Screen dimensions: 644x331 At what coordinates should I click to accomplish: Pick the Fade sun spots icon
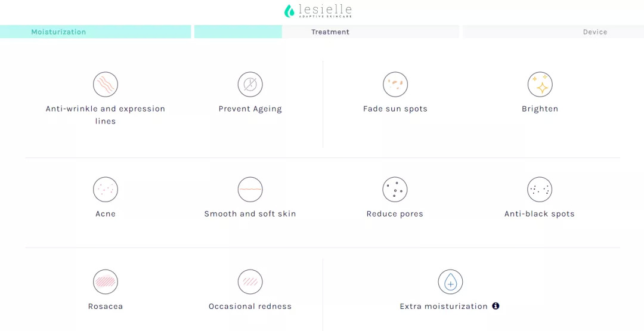[x=395, y=85]
